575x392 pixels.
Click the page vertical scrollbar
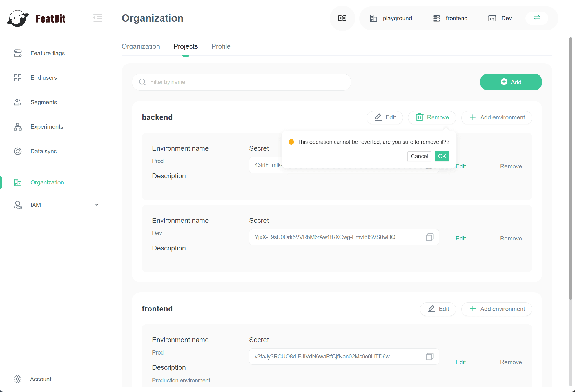click(x=570, y=169)
